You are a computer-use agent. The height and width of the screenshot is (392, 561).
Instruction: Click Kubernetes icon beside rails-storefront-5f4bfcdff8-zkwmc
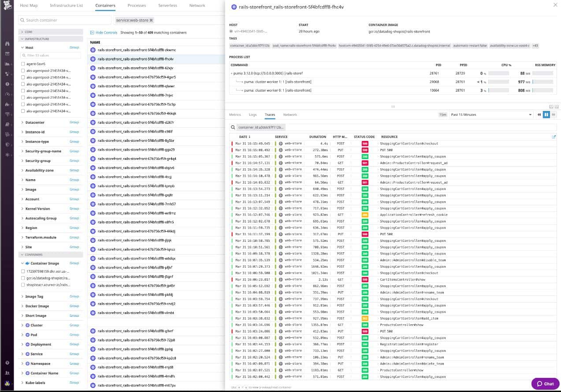pos(93,50)
